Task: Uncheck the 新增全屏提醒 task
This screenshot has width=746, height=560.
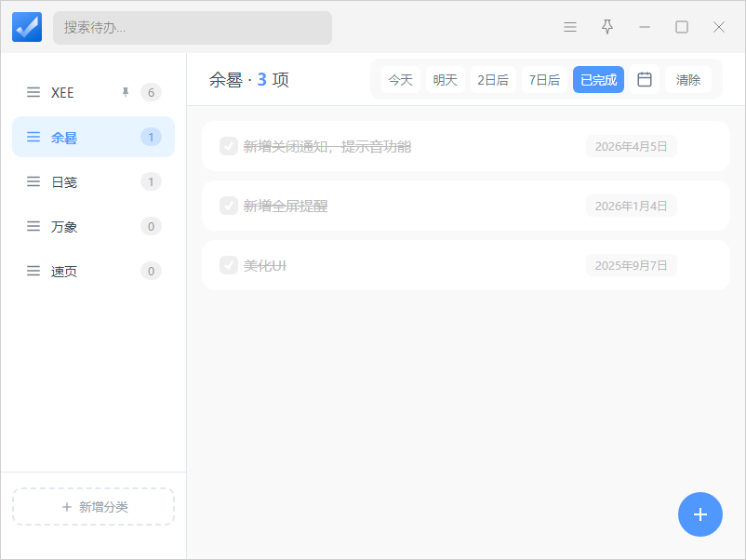Action: 229,206
